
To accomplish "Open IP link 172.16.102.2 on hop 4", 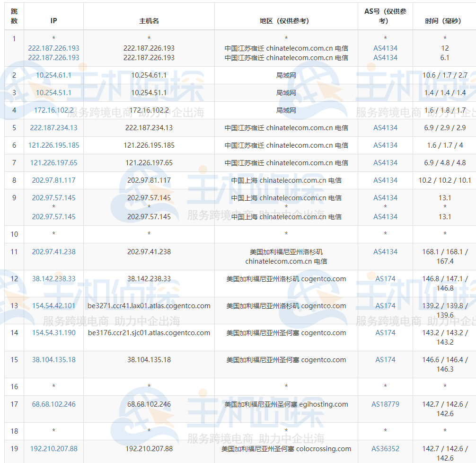I will tap(53, 110).
